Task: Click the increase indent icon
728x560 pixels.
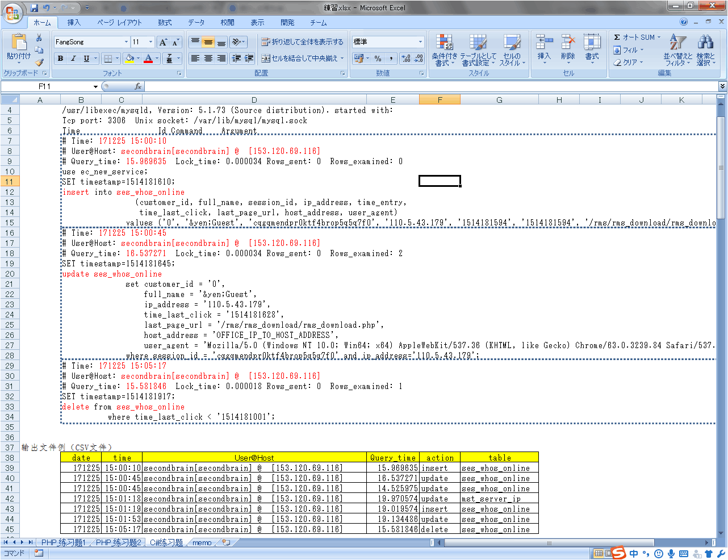Action: tap(249, 58)
